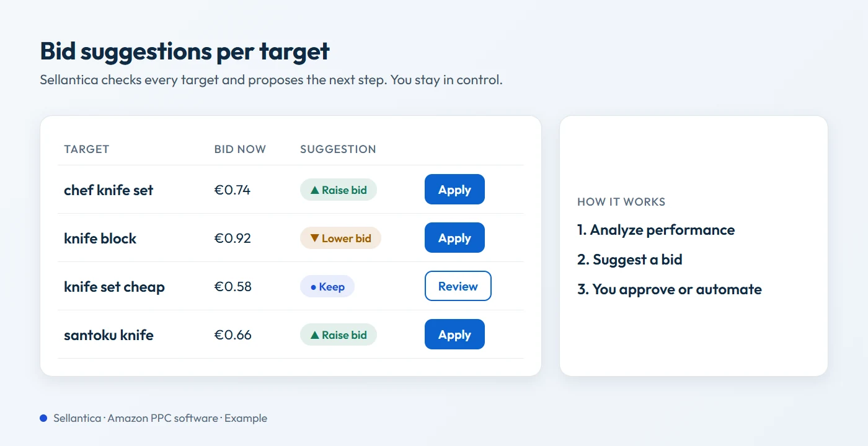Sort by the SUGGESTION column header
Viewport: 868px width, 446px height.
[x=338, y=149]
